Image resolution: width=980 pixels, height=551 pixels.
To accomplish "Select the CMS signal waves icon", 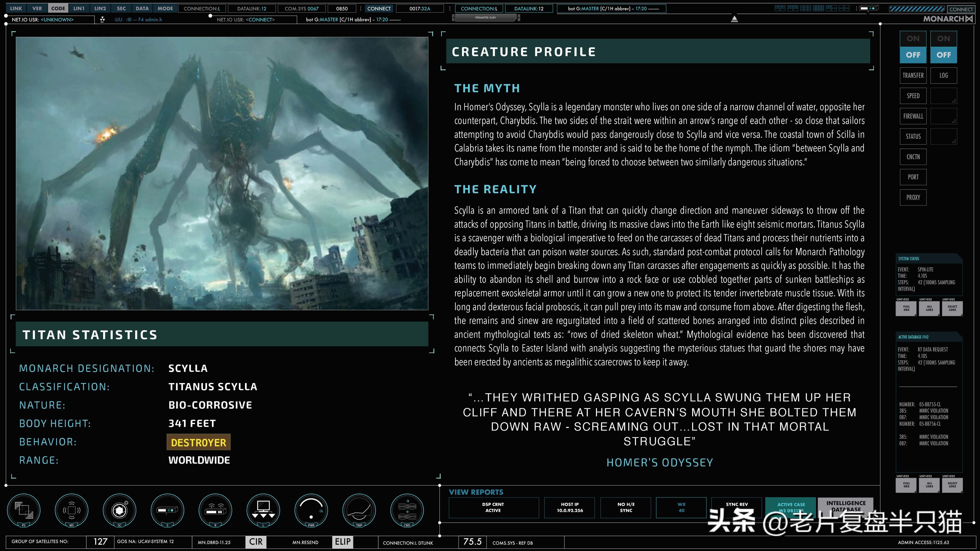I will 407,510.
